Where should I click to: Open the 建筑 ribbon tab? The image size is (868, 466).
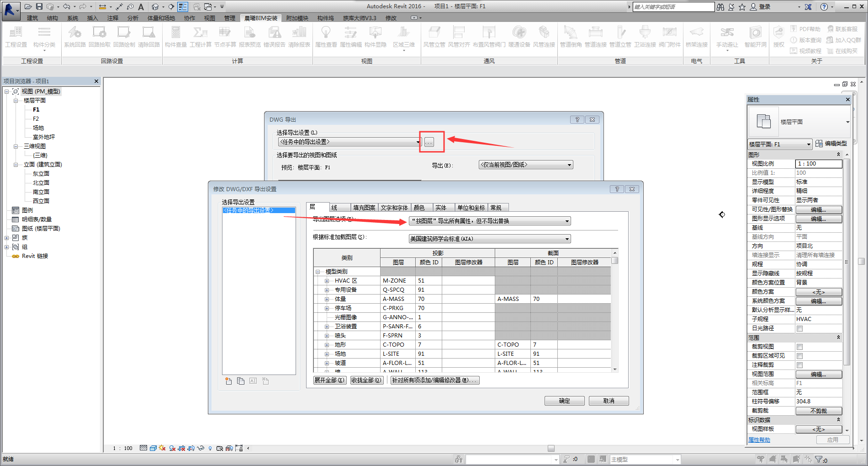[x=32, y=18]
